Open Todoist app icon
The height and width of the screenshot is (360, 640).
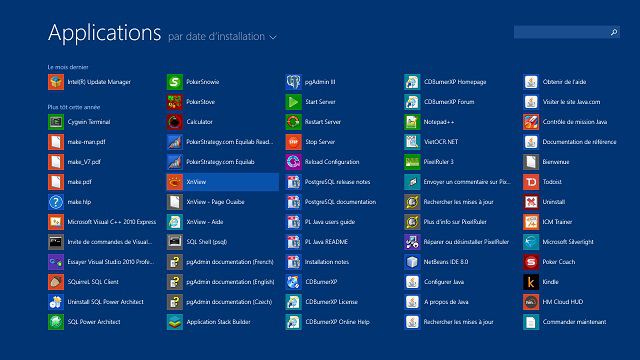(x=531, y=182)
